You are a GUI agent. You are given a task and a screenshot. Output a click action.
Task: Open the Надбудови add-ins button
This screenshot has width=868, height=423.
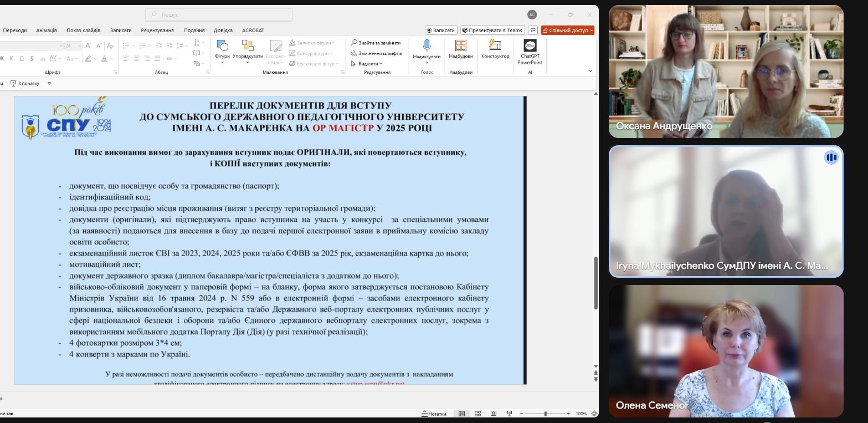pos(461,49)
